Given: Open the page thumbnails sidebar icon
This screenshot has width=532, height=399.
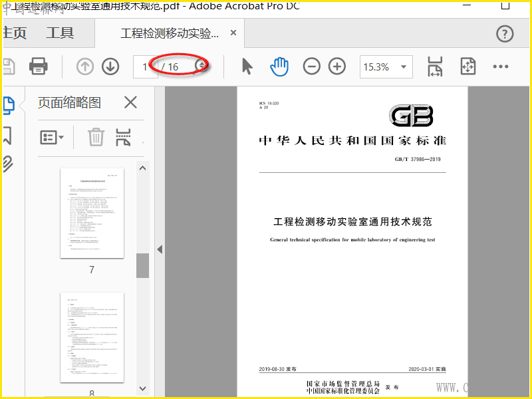Looking at the screenshot, I should (9, 106).
